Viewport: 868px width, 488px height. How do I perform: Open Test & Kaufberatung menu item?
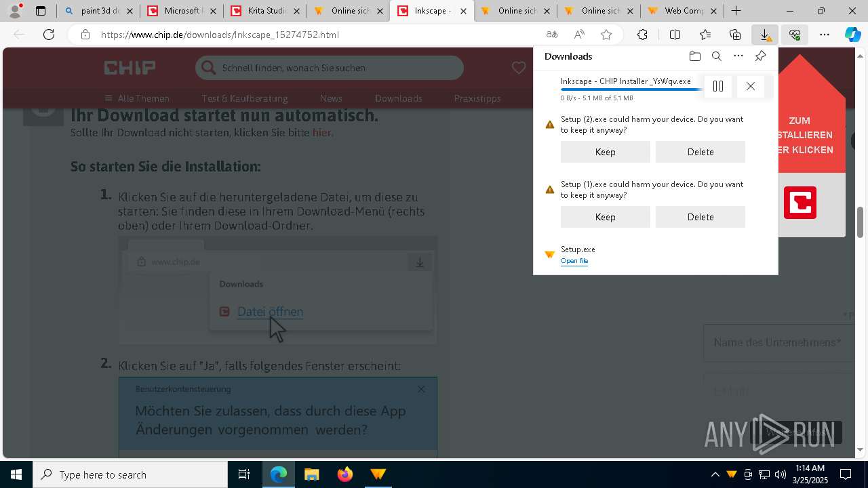245,98
